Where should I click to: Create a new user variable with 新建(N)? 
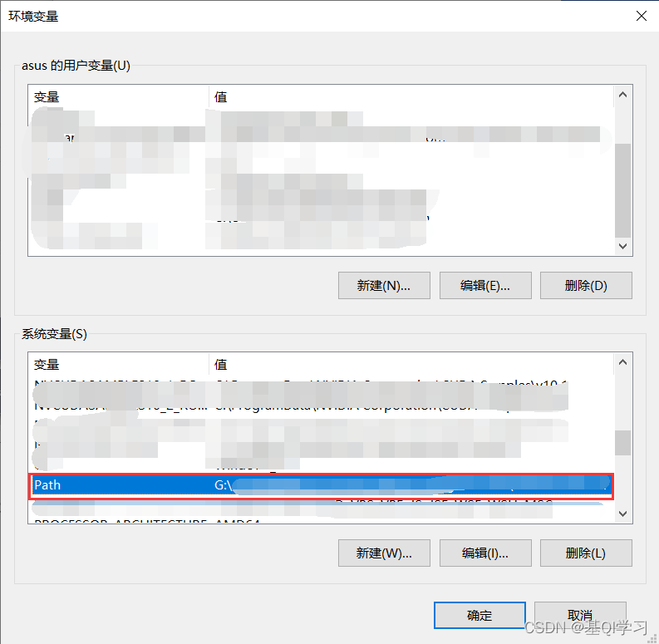(x=384, y=285)
